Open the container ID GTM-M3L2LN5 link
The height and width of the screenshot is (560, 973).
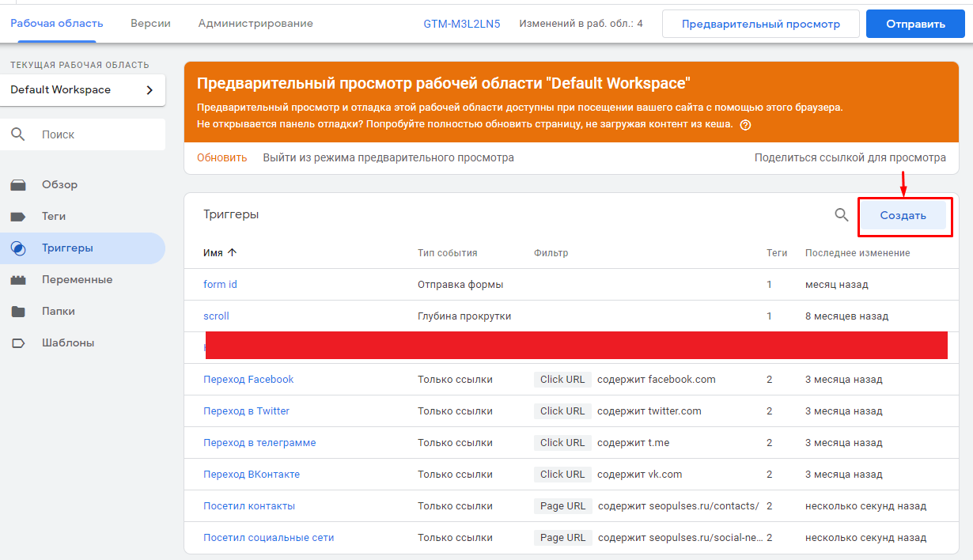462,24
